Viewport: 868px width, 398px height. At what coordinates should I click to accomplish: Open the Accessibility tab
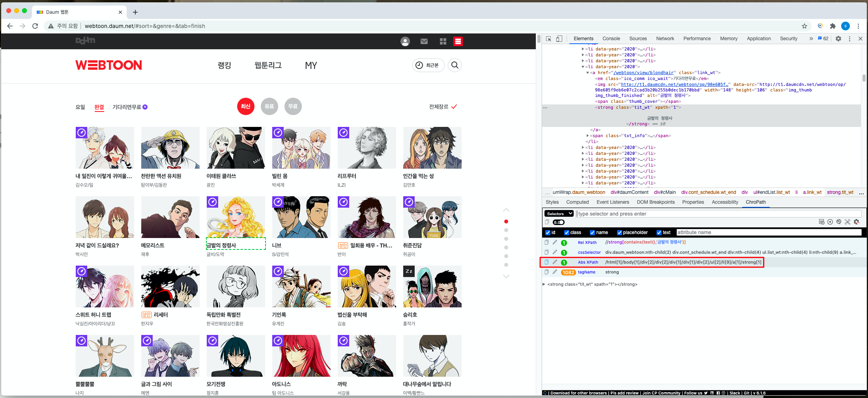[x=725, y=202]
